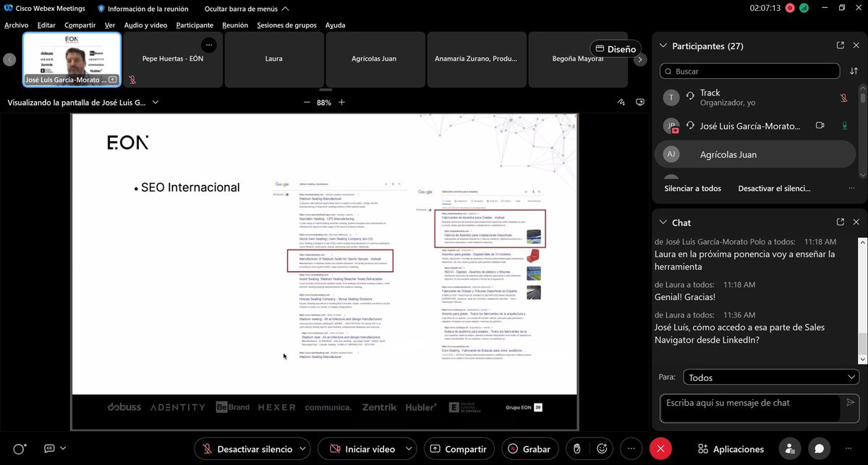Viewport: 868px width, 465px height.
Task: Click Desactivar el silencio de todos
Action: pos(774,188)
